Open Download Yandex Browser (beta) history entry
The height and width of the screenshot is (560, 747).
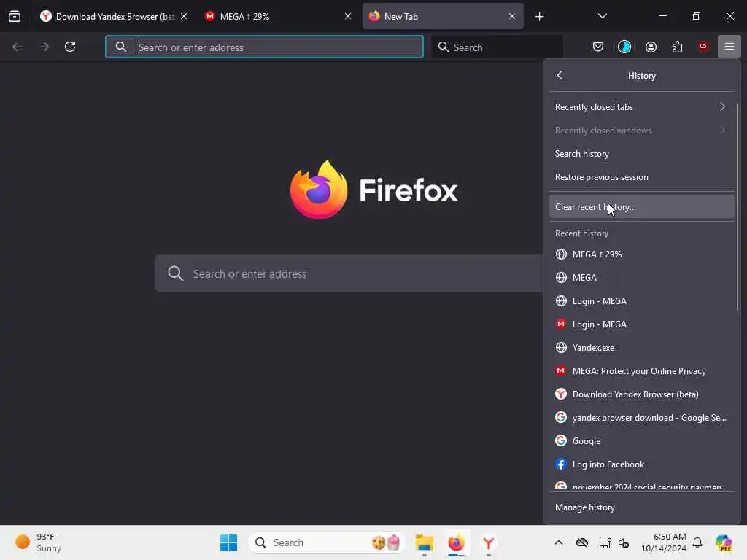(641, 394)
